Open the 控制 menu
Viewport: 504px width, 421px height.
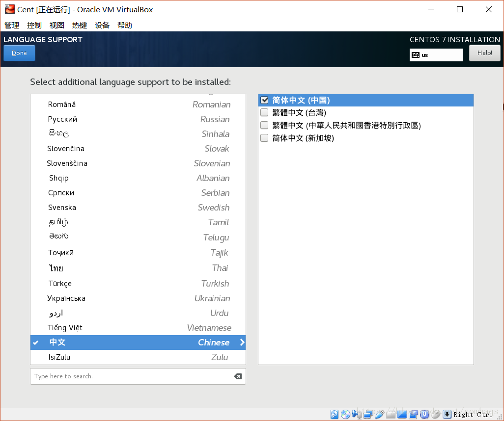[x=34, y=26]
